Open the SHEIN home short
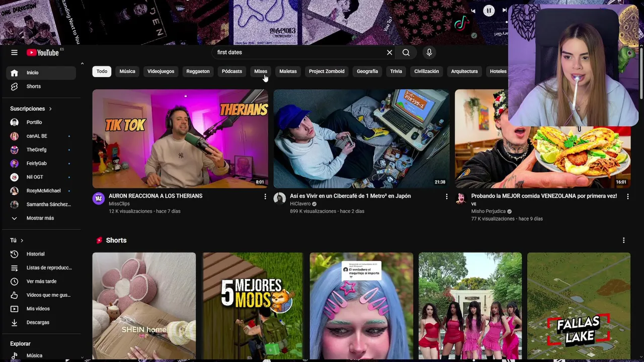The height and width of the screenshot is (362, 644). (144, 306)
